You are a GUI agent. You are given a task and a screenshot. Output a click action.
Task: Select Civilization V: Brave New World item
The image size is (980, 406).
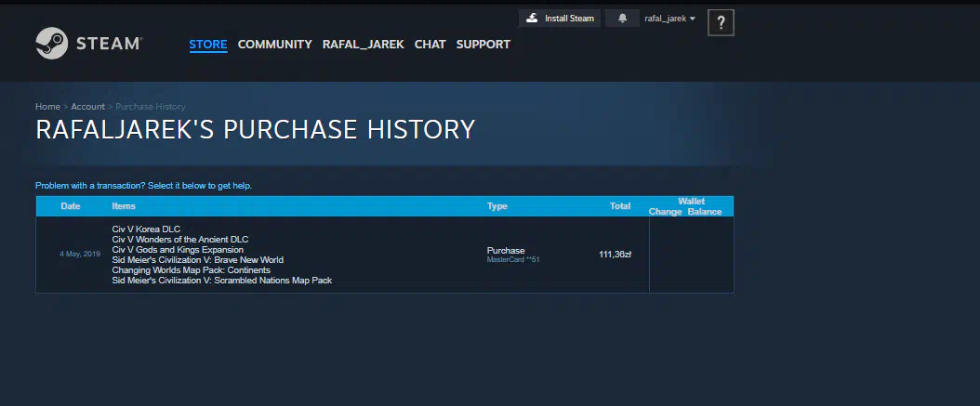coord(197,260)
